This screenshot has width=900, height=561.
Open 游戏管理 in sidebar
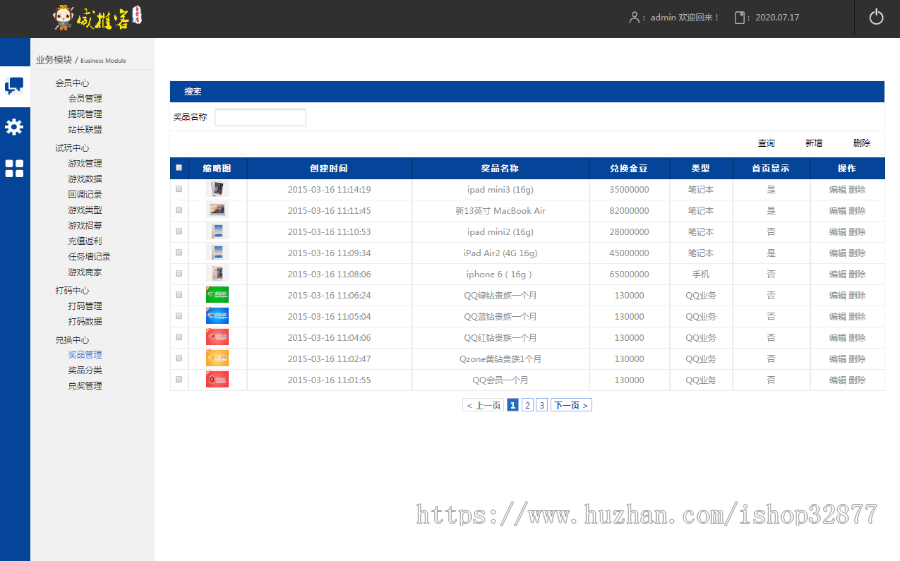point(85,164)
